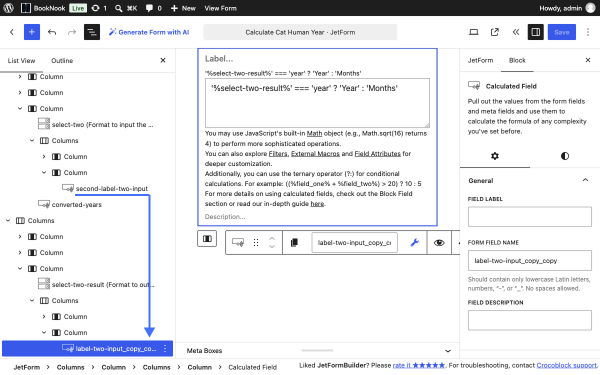Click the Field Label input

click(530, 217)
